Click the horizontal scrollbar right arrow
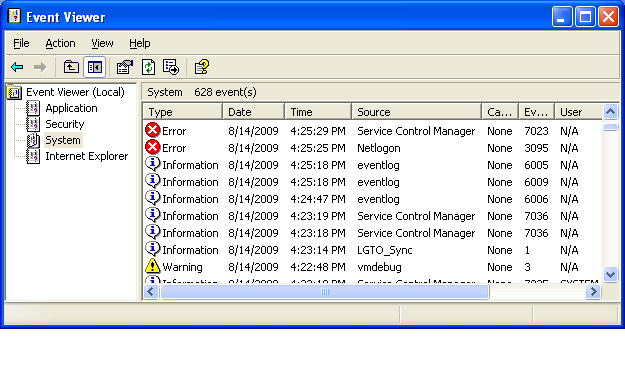Screen dimensions: 625x384 coord(593,291)
